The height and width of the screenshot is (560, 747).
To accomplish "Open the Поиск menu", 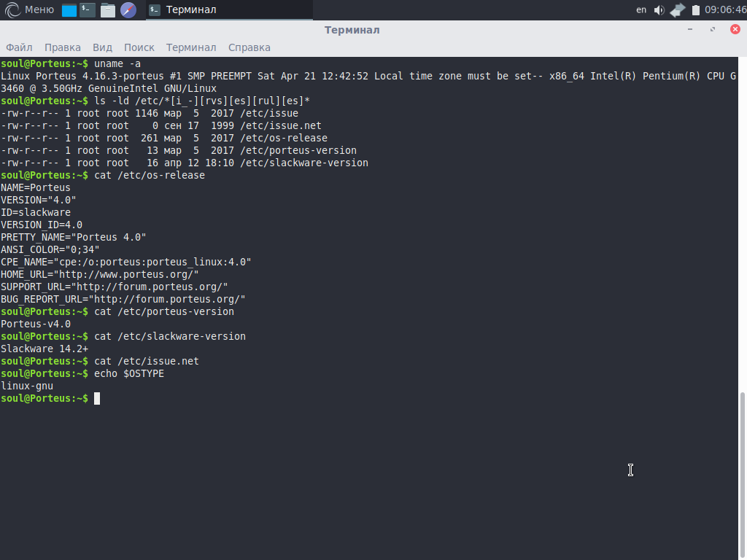I will tap(139, 47).
